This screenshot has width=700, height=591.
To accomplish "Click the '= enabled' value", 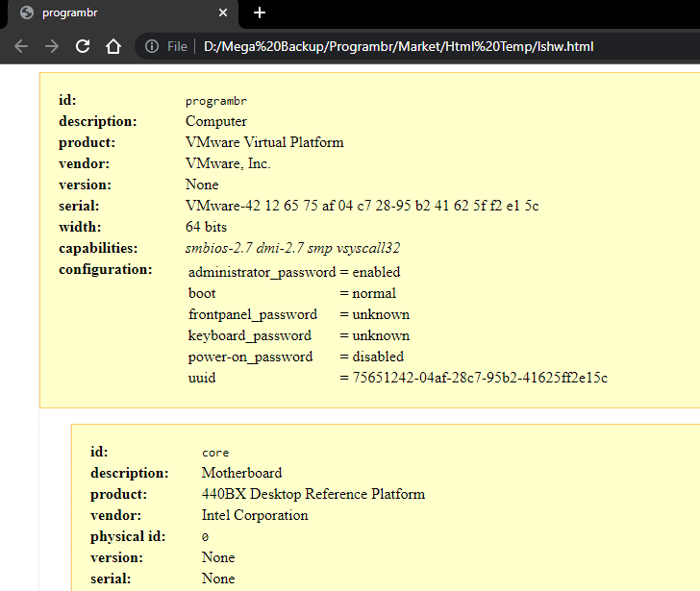I will [x=370, y=272].
